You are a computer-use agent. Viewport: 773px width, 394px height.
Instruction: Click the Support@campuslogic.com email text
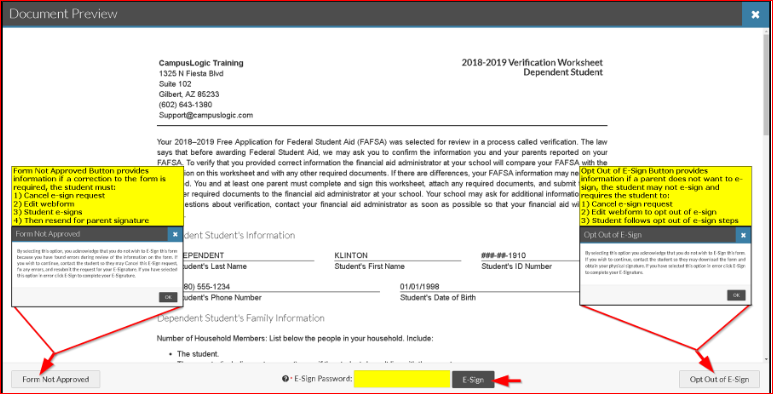[x=206, y=115]
